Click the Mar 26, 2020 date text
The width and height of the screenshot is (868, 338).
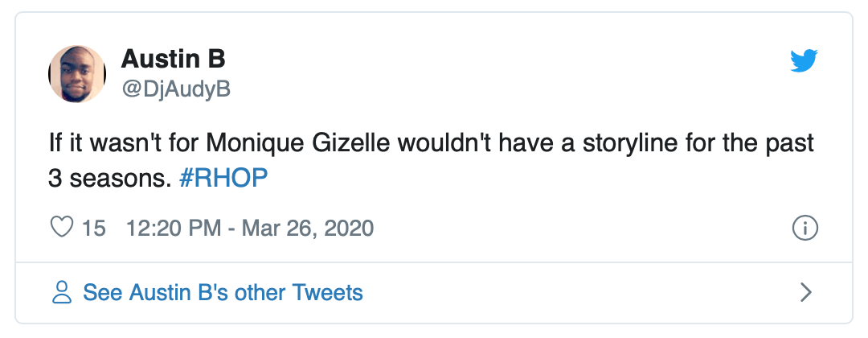tap(309, 229)
